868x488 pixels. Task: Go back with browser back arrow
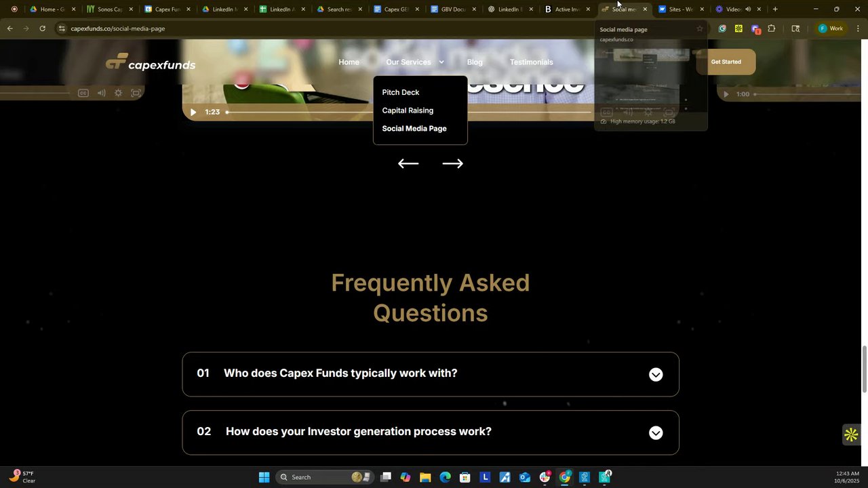9,28
